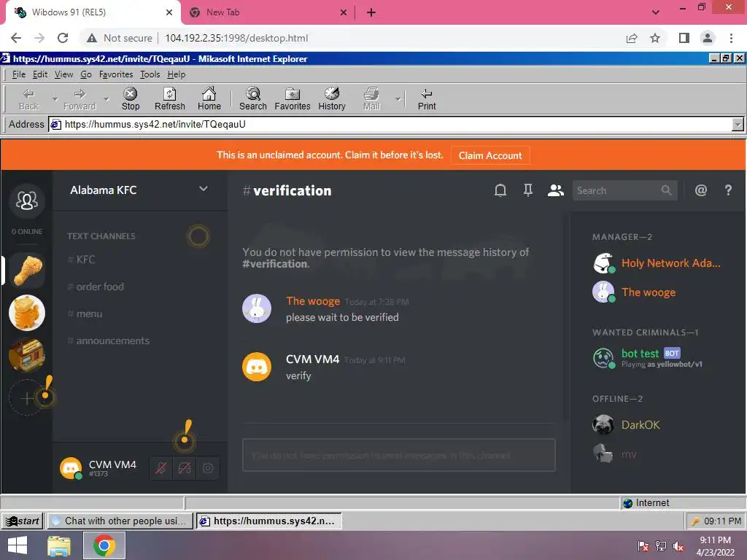
Task: Open recent mentions with the @ icon
Action: pyautogui.click(x=701, y=190)
